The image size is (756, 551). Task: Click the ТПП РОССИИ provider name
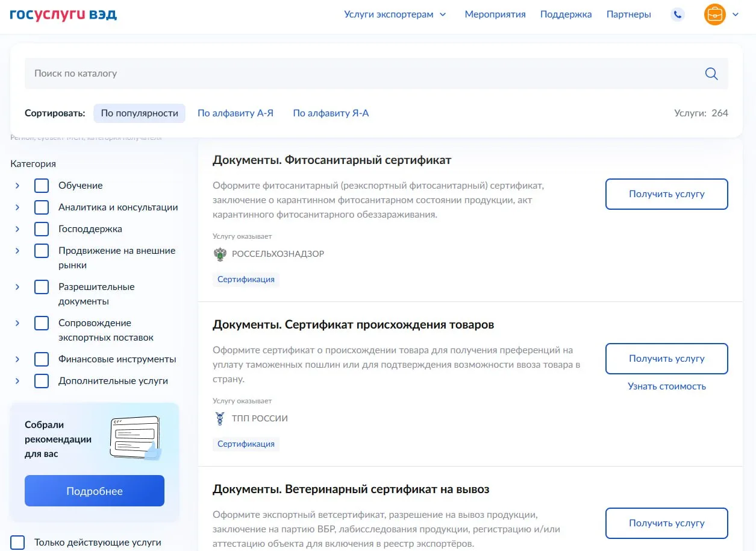click(x=260, y=418)
